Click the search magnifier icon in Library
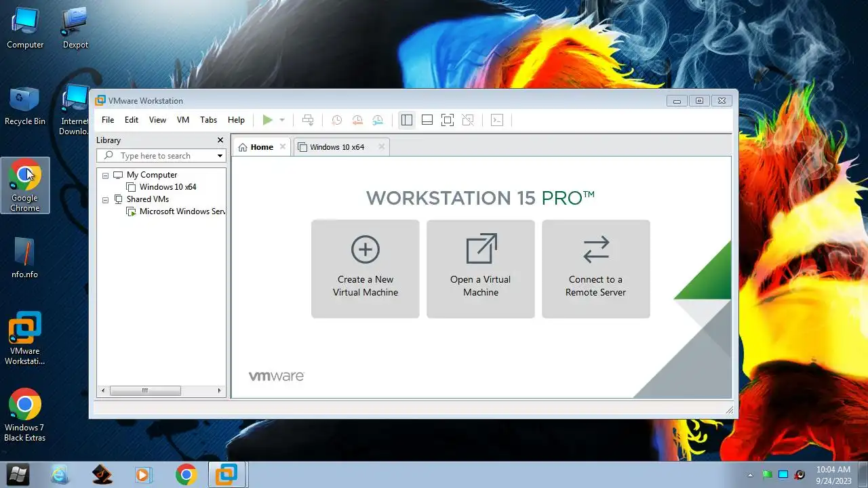 pyautogui.click(x=108, y=156)
